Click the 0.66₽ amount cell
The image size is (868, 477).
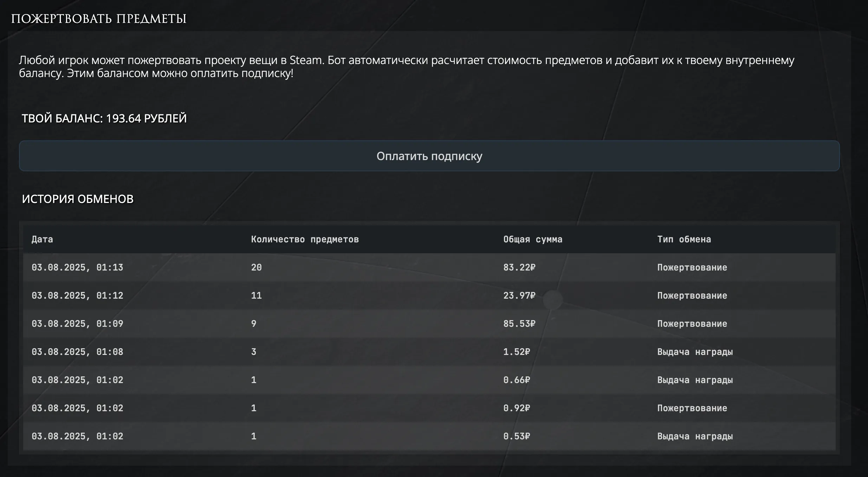pyautogui.click(x=517, y=380)
